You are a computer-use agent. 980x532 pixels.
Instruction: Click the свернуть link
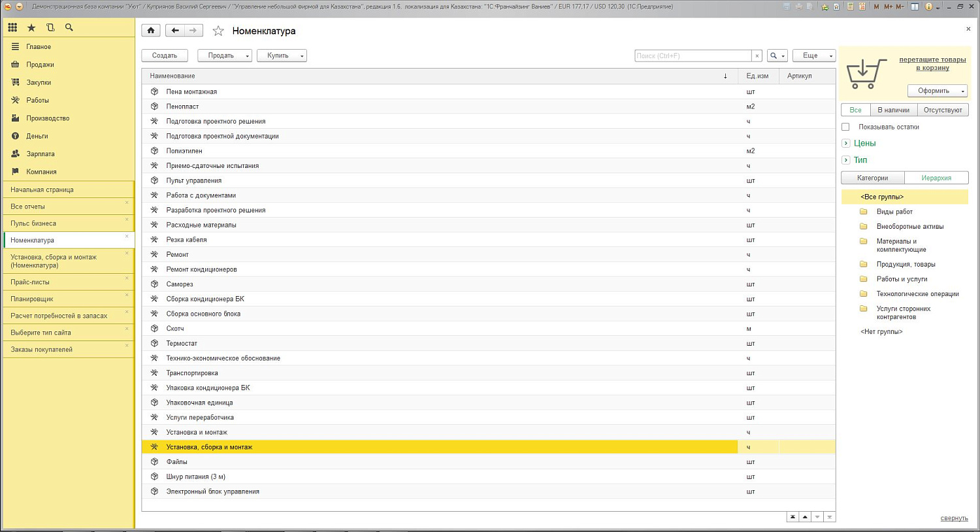(x=954, y=518)
